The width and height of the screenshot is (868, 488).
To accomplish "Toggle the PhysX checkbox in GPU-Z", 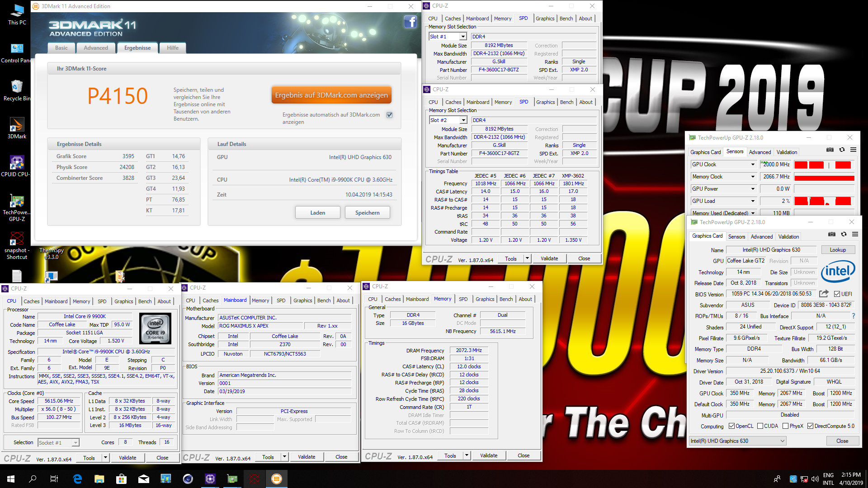I will pyautogui.click(x=785, y=426).
